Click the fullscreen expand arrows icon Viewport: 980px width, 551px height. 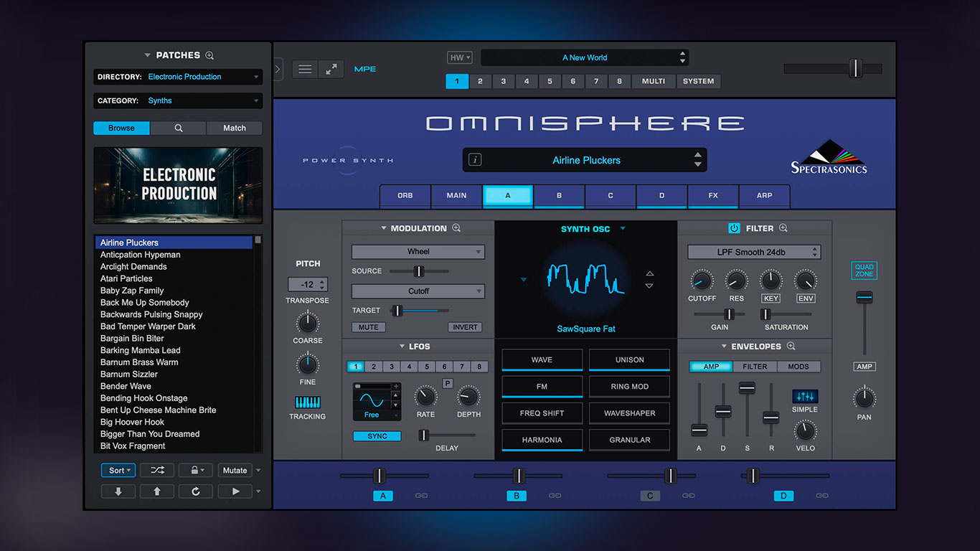coord(331,69)
